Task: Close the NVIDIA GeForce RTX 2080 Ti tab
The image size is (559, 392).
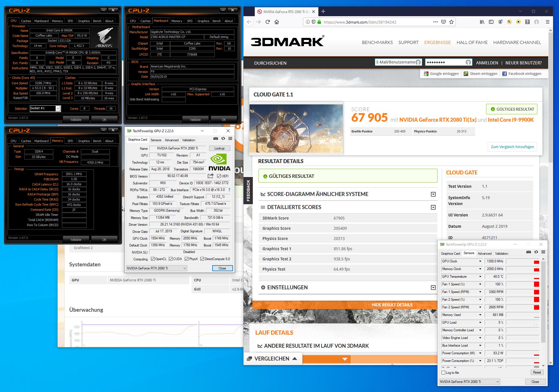Action: pyautogui.click(x=314, y=12)
